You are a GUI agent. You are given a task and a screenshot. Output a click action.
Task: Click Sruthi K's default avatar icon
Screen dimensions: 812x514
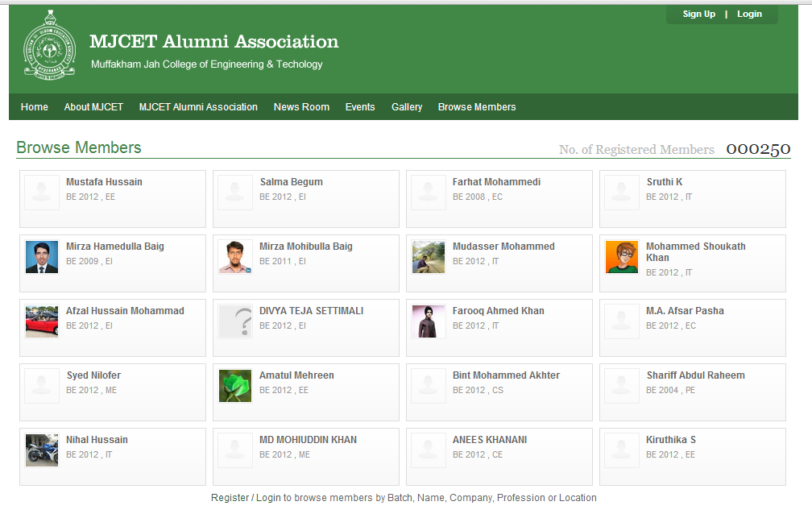point(622,193)
